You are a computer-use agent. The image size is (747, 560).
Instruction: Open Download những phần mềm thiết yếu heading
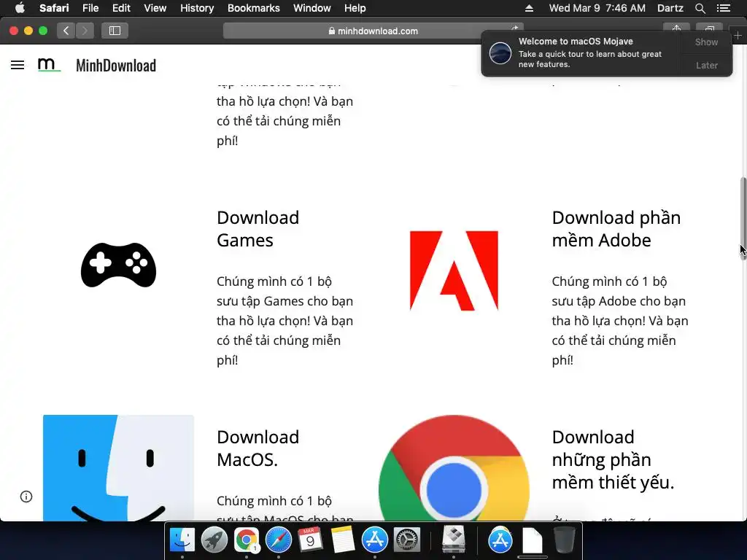pyautogui.click(x=613, y=459)
